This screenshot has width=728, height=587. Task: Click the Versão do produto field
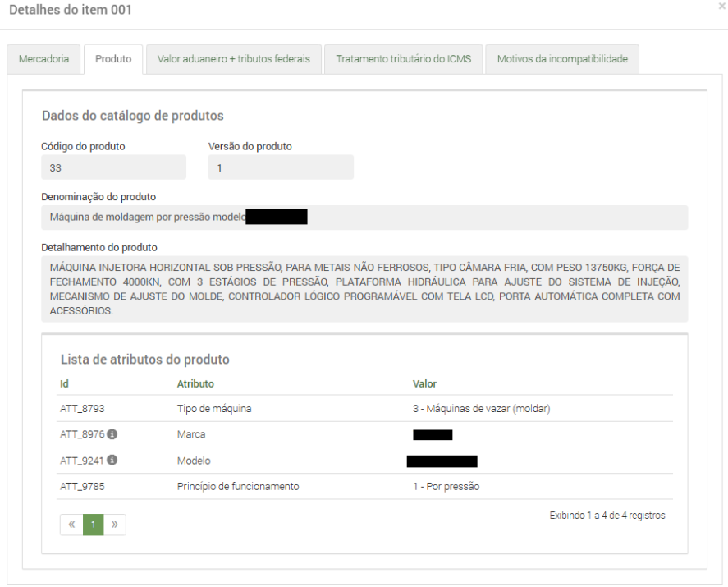click(x=281, y=167)
